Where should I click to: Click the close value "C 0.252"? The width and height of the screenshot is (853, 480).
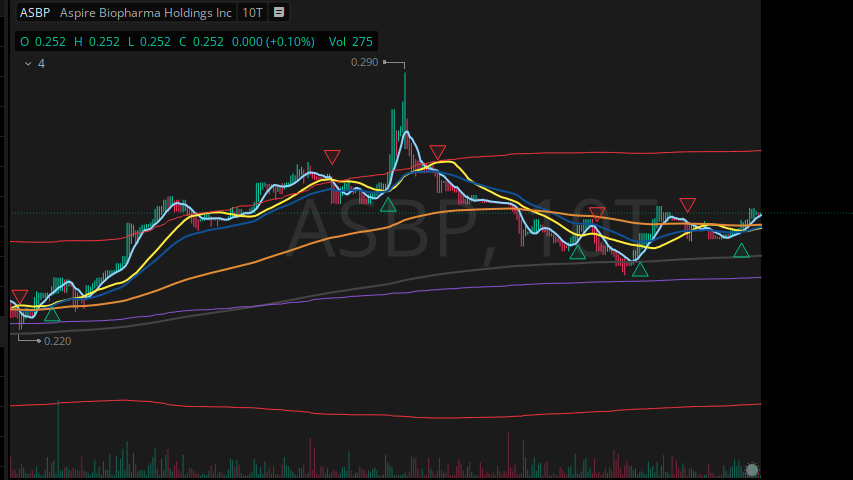[x=201, y=42]
